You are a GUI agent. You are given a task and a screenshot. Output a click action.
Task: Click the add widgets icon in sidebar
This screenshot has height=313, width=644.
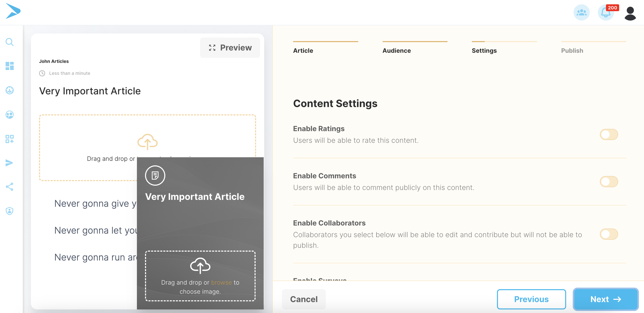[x=10, y=139]
